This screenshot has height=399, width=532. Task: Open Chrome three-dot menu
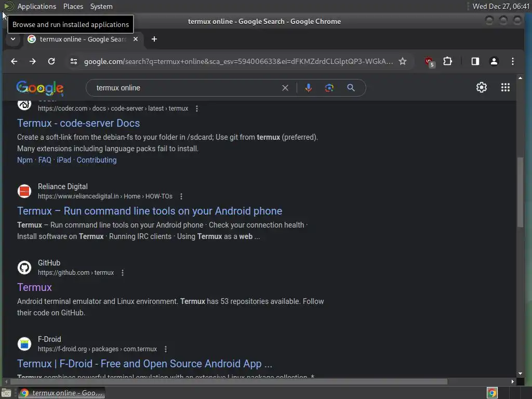[512, 61]
